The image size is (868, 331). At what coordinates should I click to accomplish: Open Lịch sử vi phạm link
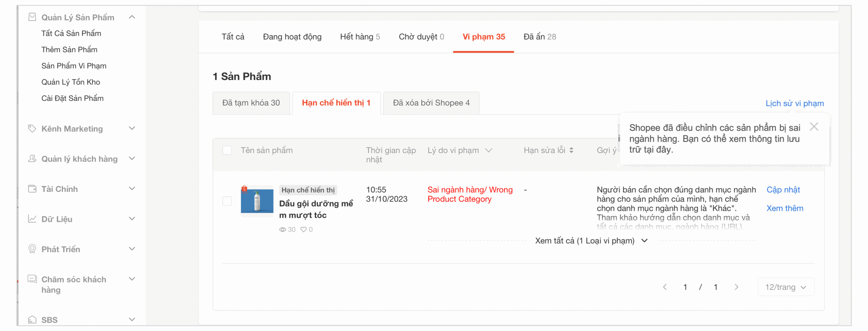794,103
